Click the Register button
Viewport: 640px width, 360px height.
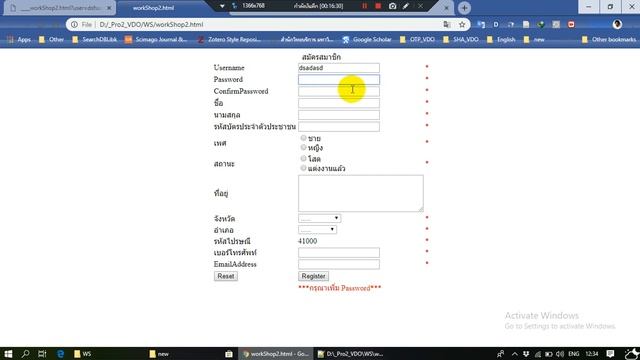[x=313, y=276]
